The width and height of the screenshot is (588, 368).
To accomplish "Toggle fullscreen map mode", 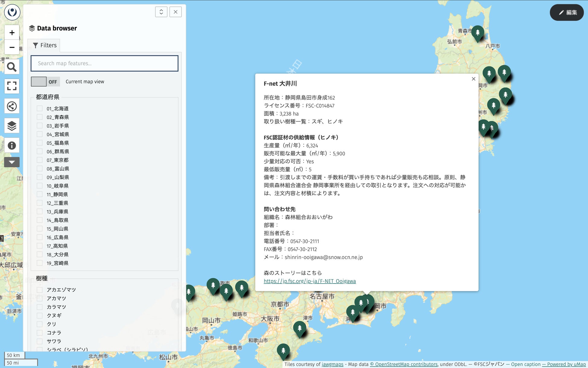I will point(12,86).
